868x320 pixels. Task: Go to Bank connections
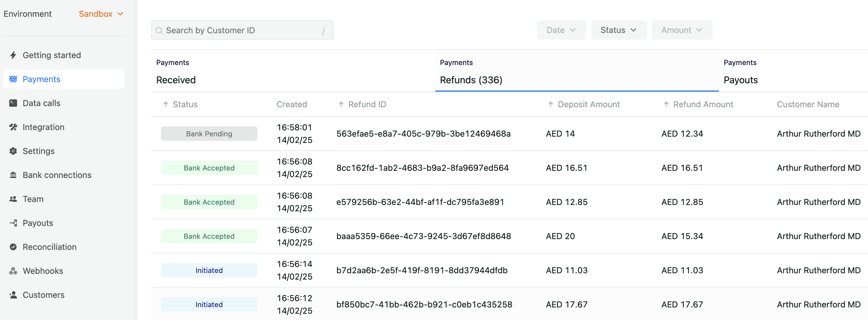[x=64, y=175]
